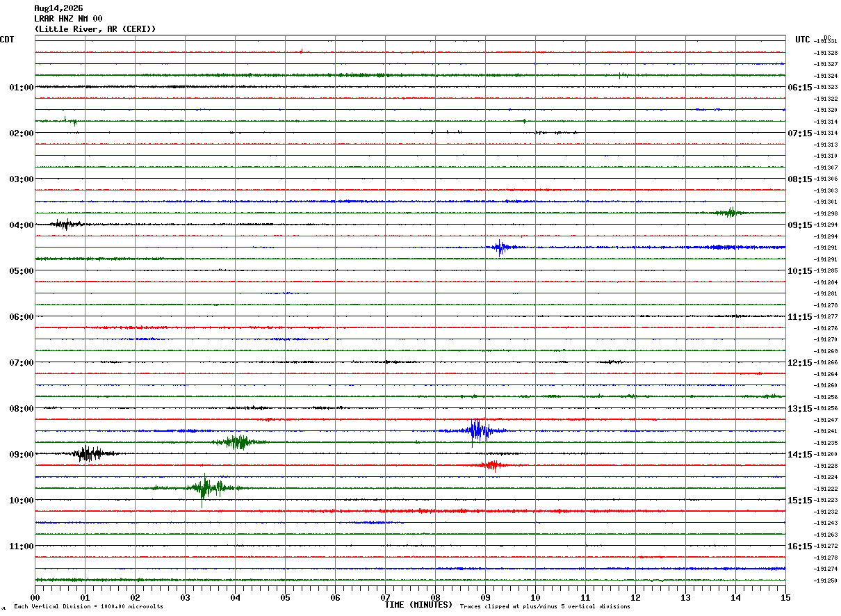Click minute 07 on the time axis

[385, 597]
